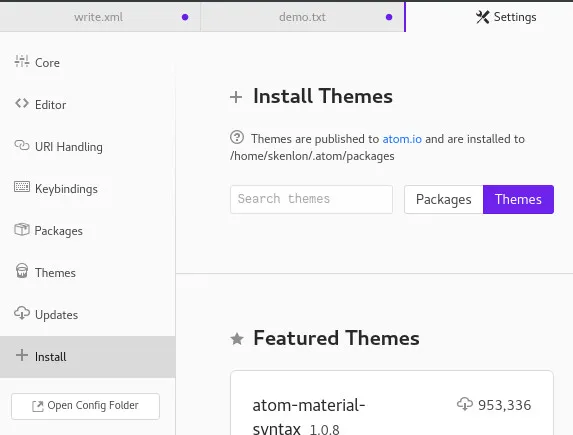The width and height of the screenshot is (573, 435).
Task: Switch to the write.xml tab
Action: point(100,17)
